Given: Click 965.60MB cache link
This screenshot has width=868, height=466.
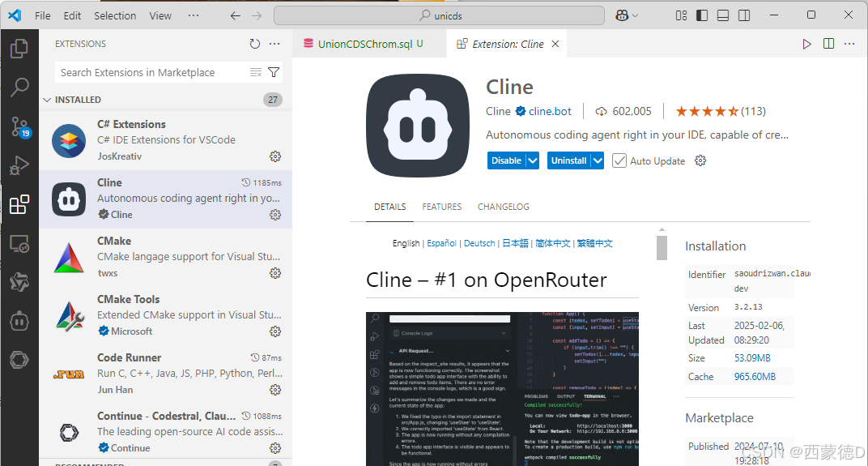Looking at the screenshot, I should 755,377.
